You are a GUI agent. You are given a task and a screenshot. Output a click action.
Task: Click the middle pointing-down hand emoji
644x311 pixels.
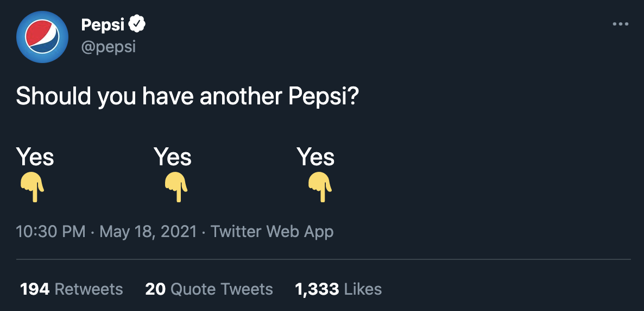point(176,187)
